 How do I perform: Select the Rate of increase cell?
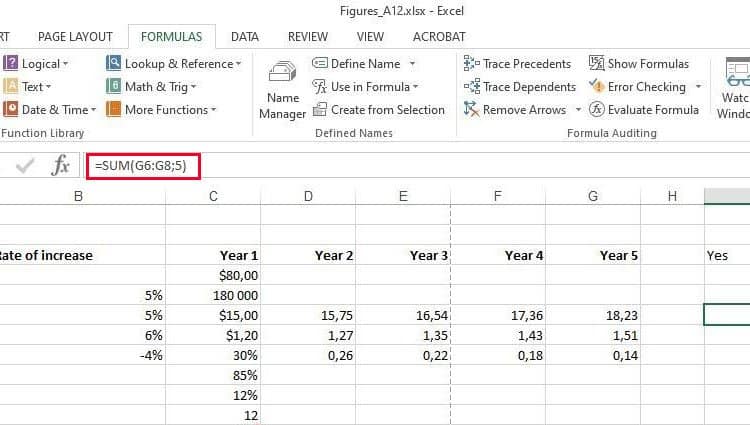coord(83,255)
